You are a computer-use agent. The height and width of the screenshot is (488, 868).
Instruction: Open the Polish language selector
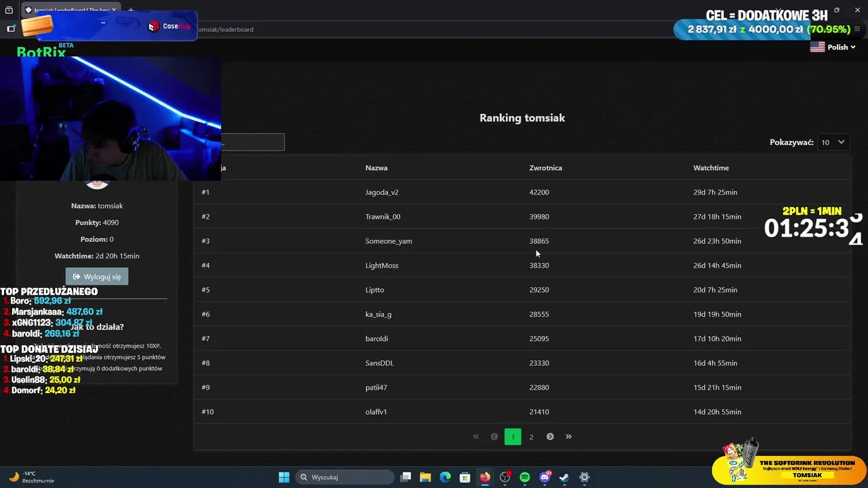click(833, 47)
